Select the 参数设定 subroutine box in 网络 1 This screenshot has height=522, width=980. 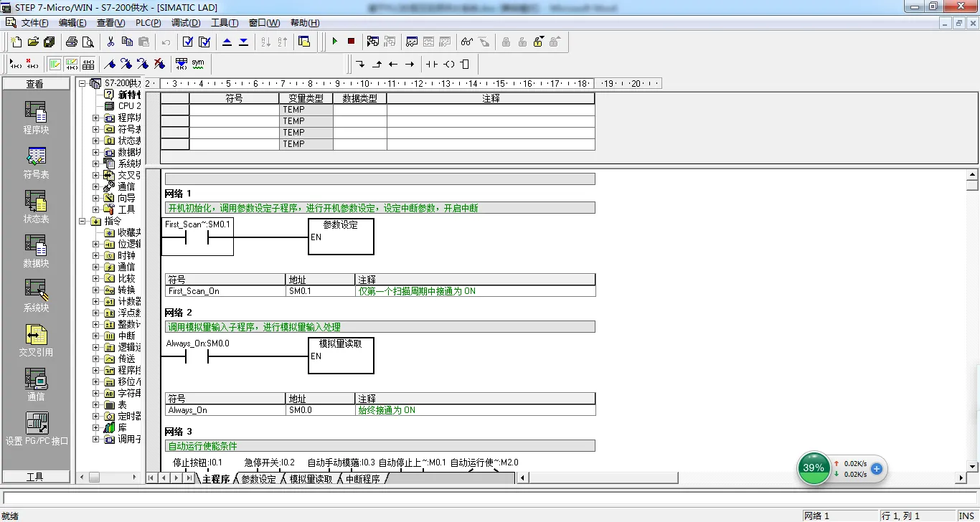tap(341, 236)
